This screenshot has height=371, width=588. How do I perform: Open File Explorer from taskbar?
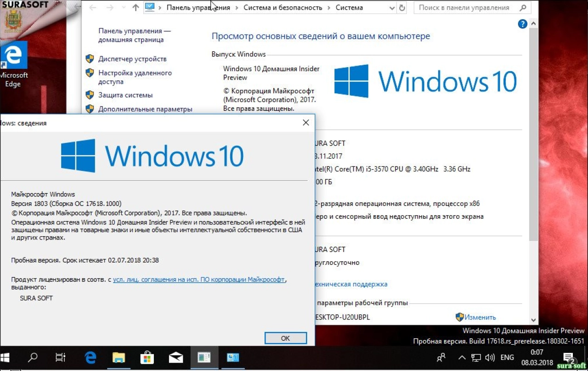click(119, 358)
